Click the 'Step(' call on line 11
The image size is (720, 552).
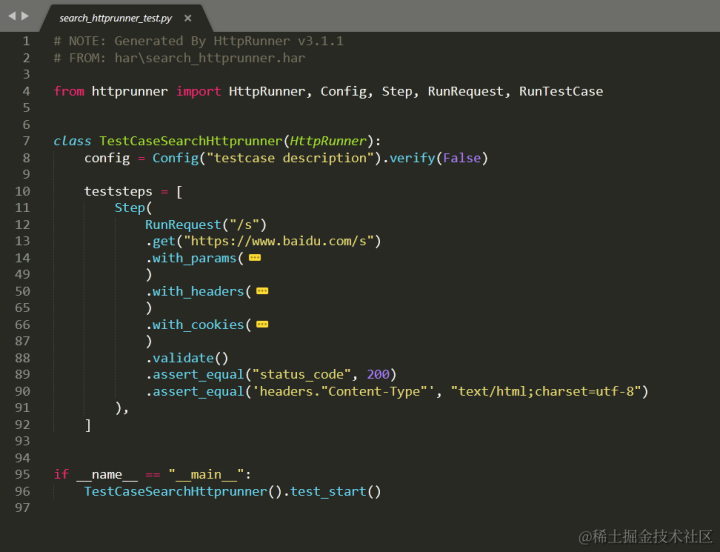133,208
